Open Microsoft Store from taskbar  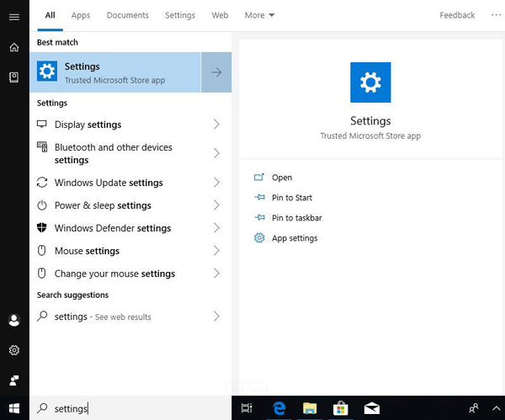click(x=341, y=408)
